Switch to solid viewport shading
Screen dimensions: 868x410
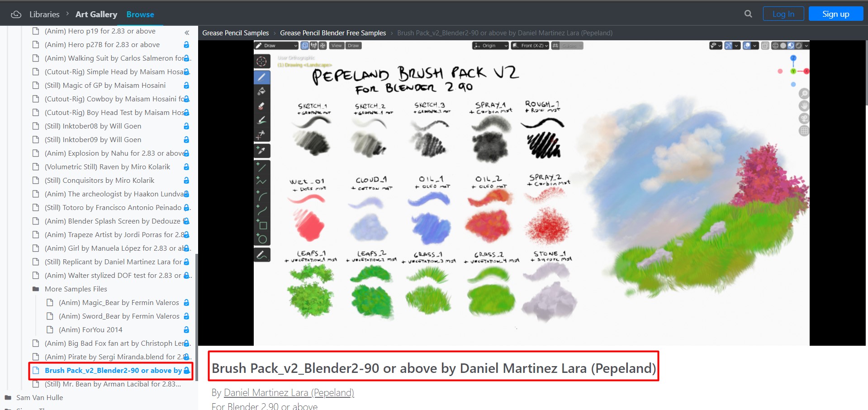click(x=783, y=46)
